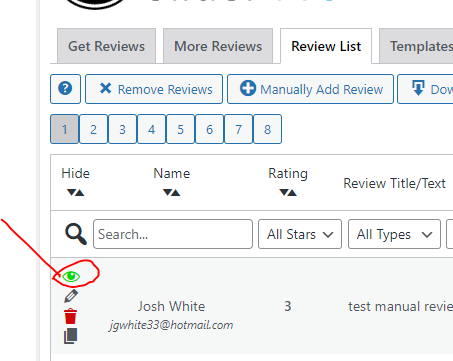Viewport: 453px width, 361px height.
Task: Go to page 1 of reviews
Action: pos(65,129)
